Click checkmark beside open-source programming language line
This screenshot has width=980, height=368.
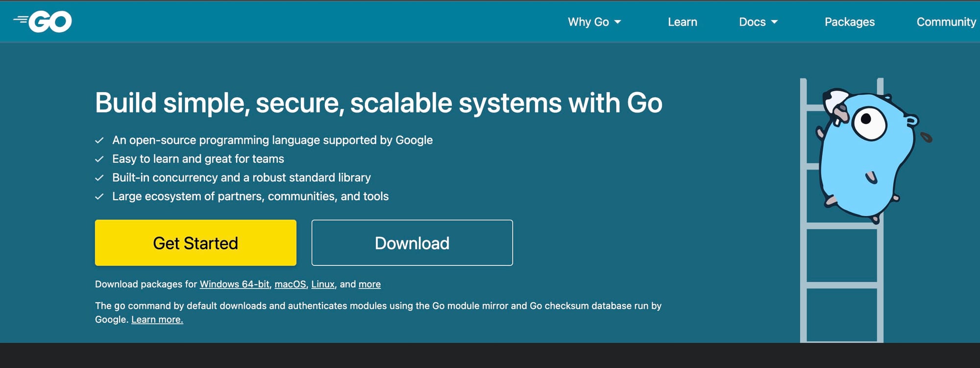pyautogui.click(x=99, y=140)
